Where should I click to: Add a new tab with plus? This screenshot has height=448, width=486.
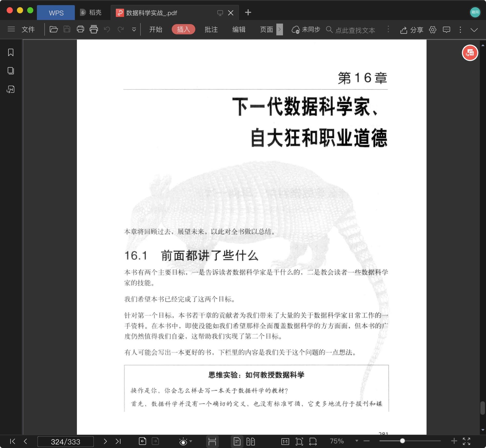(248, 12)
